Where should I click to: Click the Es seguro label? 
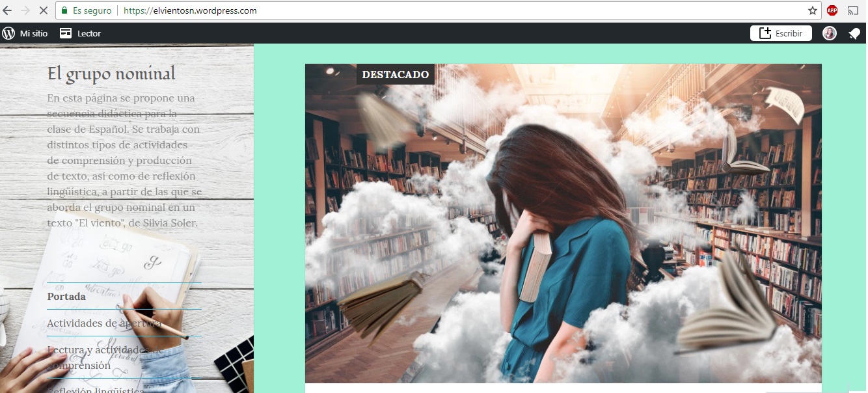pos(92,10)
